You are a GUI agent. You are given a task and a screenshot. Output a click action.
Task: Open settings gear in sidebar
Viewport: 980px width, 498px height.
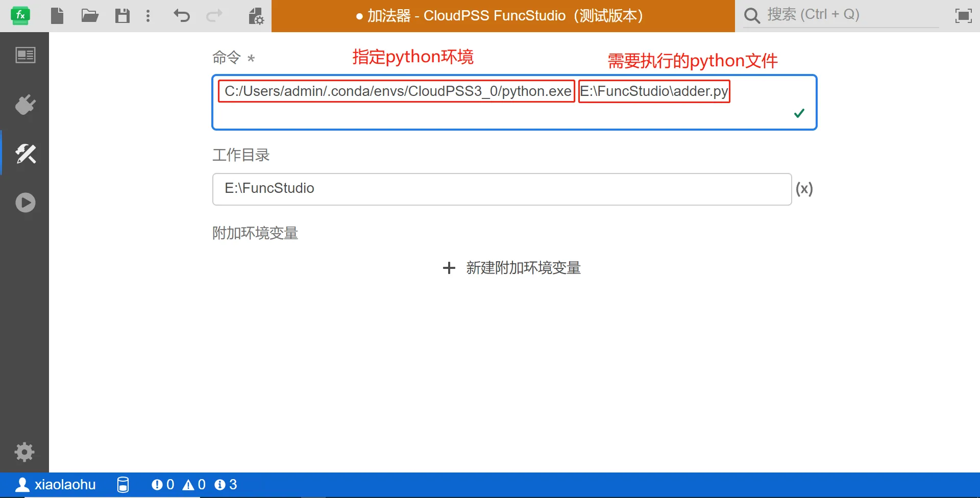[24, 452]
